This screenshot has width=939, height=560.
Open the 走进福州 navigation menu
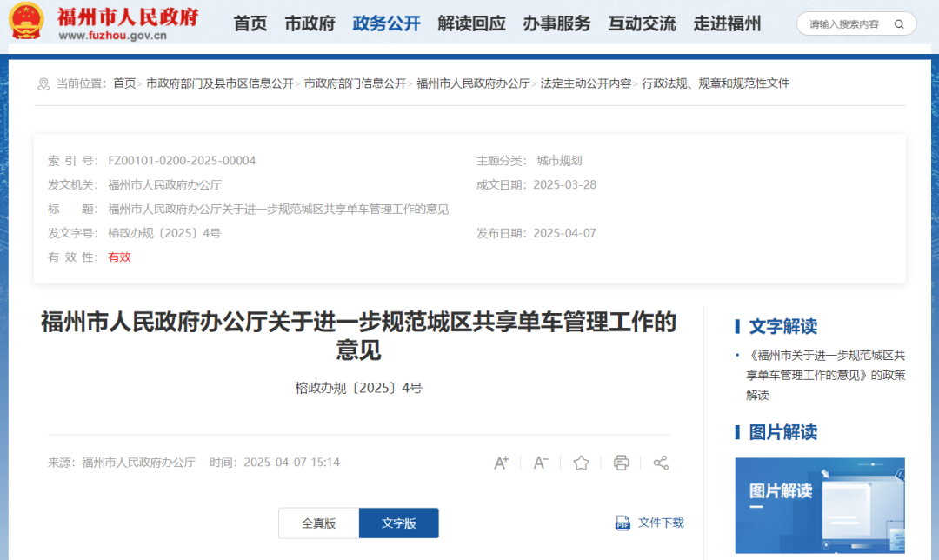pos(727,24)
